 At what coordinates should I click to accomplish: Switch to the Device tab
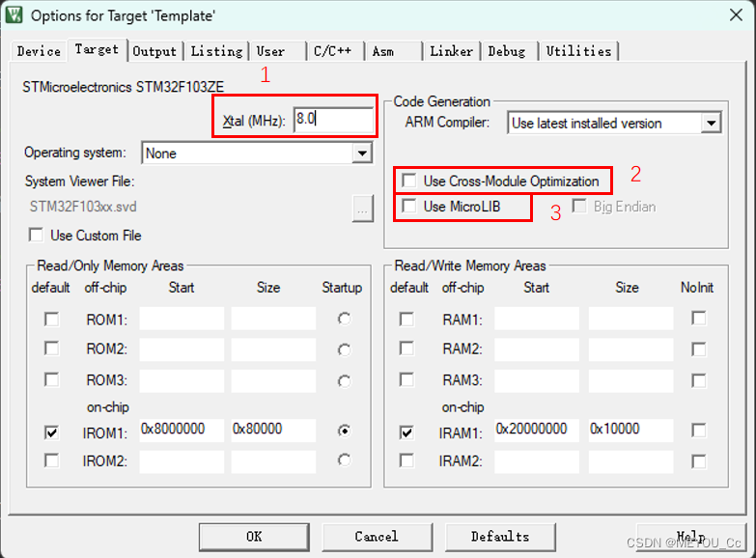tap(39, 51)
